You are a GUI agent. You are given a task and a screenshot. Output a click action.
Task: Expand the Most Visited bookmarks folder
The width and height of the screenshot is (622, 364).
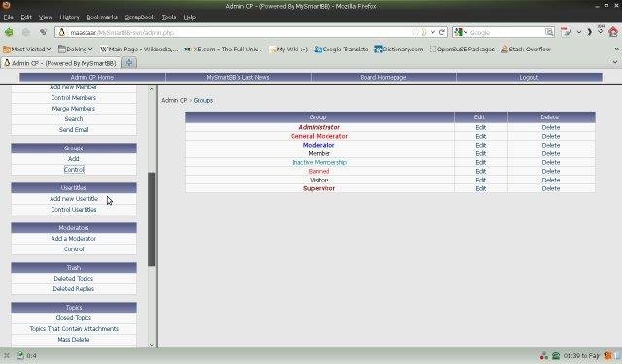26,50
